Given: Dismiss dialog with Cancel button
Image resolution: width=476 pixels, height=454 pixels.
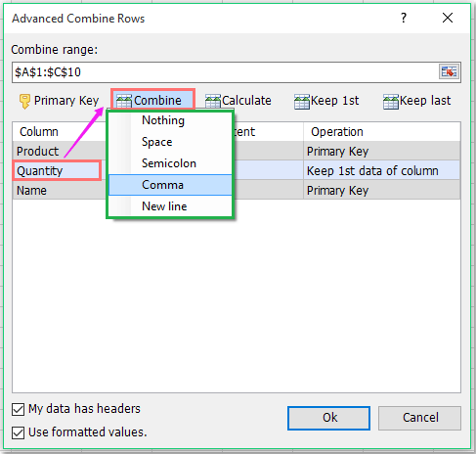Looking at the screenshot, I should click(419, 418).
